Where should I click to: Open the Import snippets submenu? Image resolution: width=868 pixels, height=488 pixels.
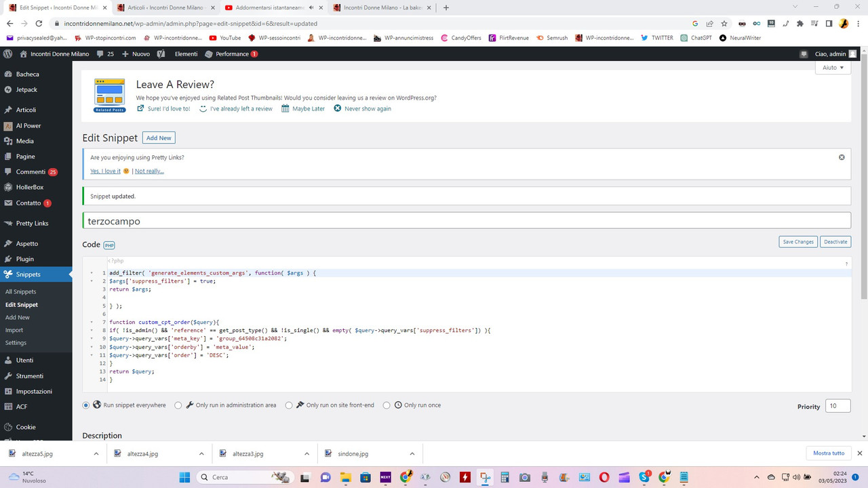click(14, 330)
